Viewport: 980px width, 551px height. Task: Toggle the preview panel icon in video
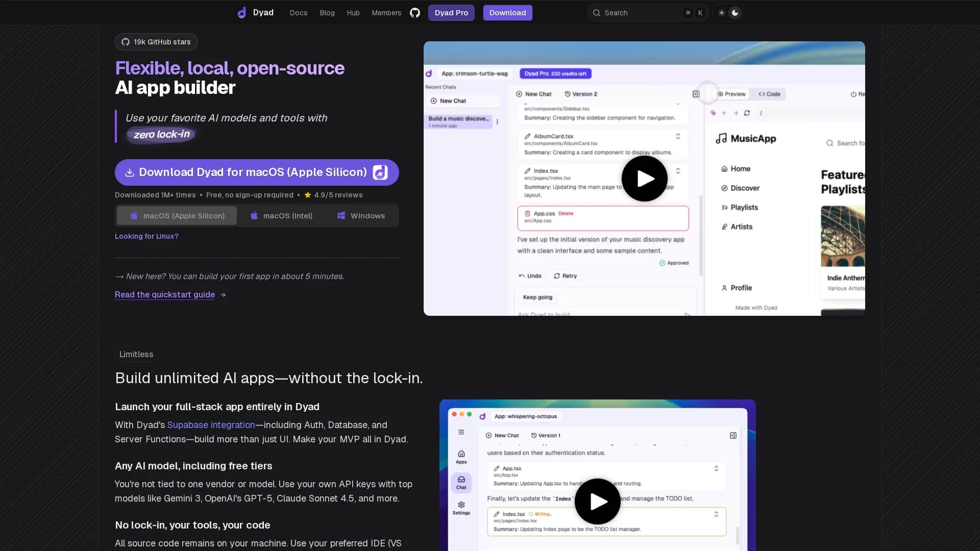[696, 94]
